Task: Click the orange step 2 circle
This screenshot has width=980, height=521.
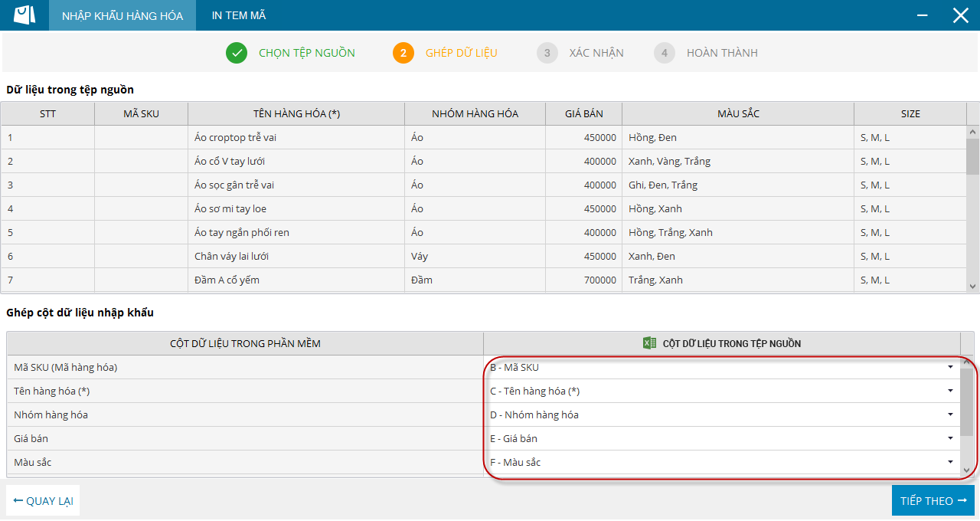Action: pos(403,53)
